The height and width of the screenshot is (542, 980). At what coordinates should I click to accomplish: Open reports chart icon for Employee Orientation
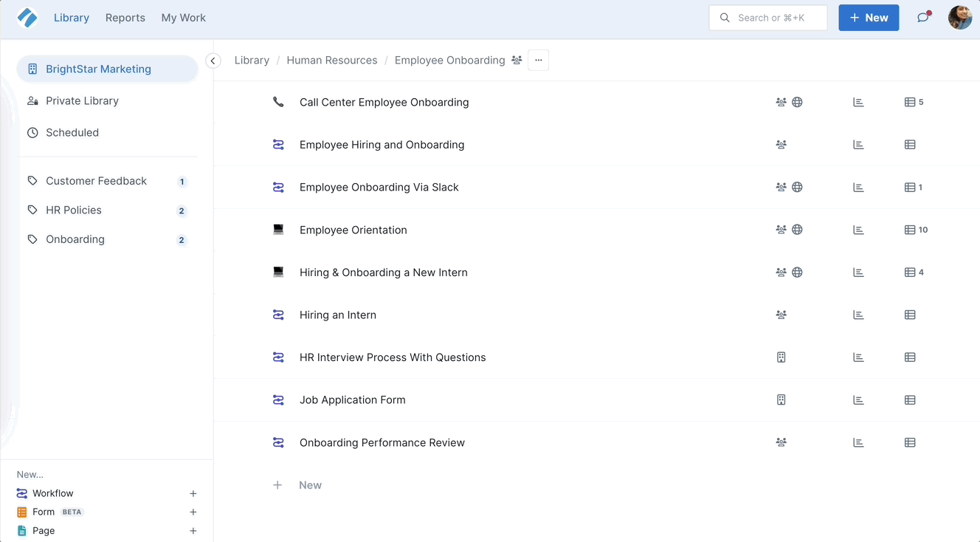[858, 230]
